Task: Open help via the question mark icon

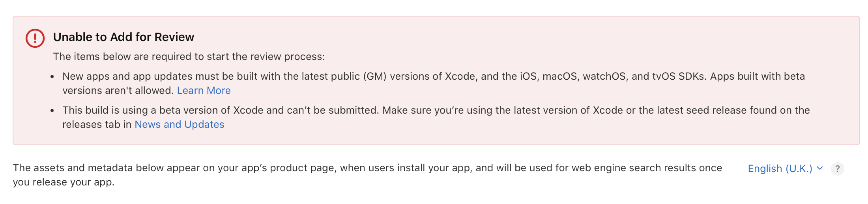Action: pyautogui.click(x=837, y=169)
